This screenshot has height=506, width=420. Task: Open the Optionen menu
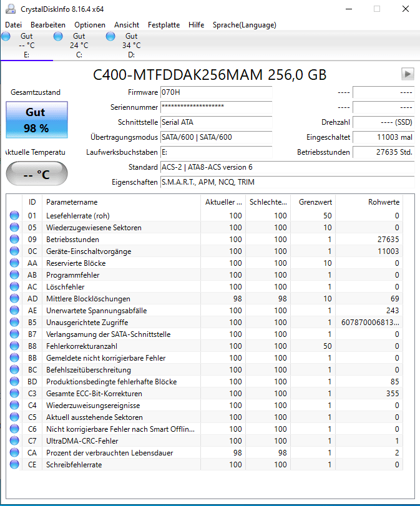pyautogui.click(x=90, y=25)
